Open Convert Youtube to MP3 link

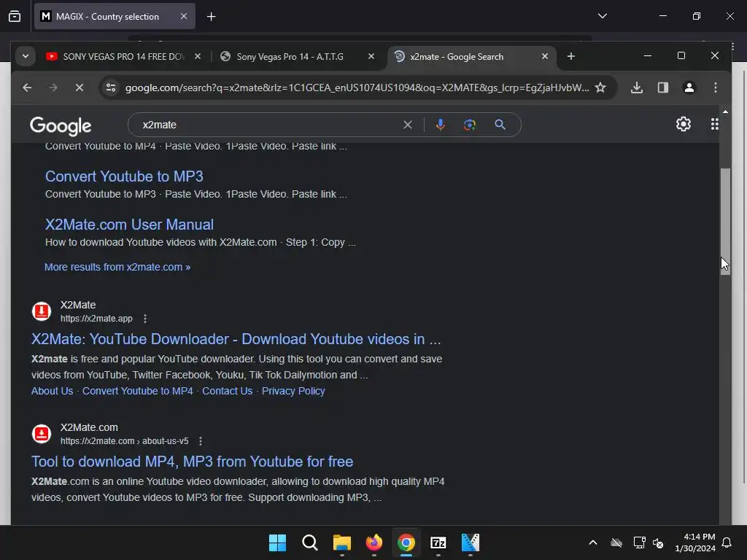(124, 176)
